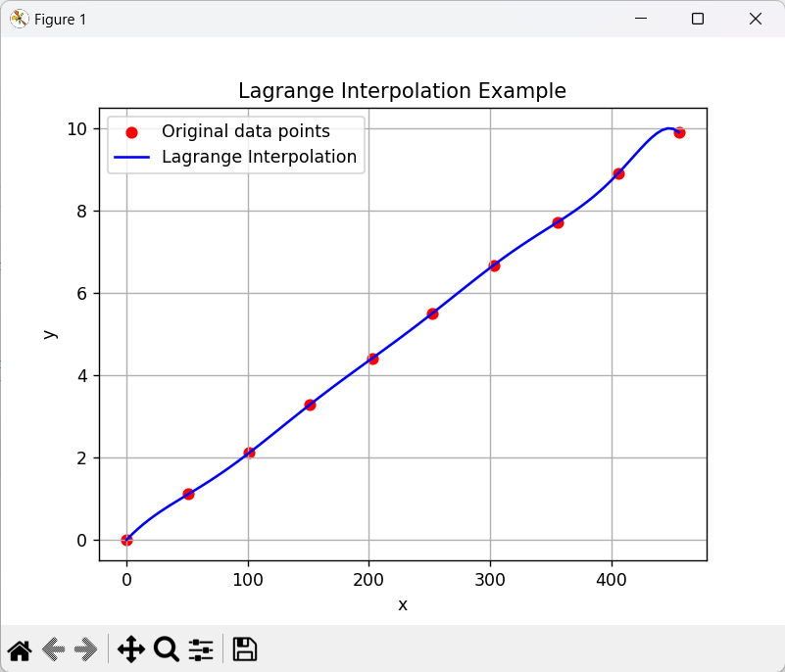Click 'Lagrange Interpolation' legend label
This screenshot has height=672, width=785.
tap(260, 157)
